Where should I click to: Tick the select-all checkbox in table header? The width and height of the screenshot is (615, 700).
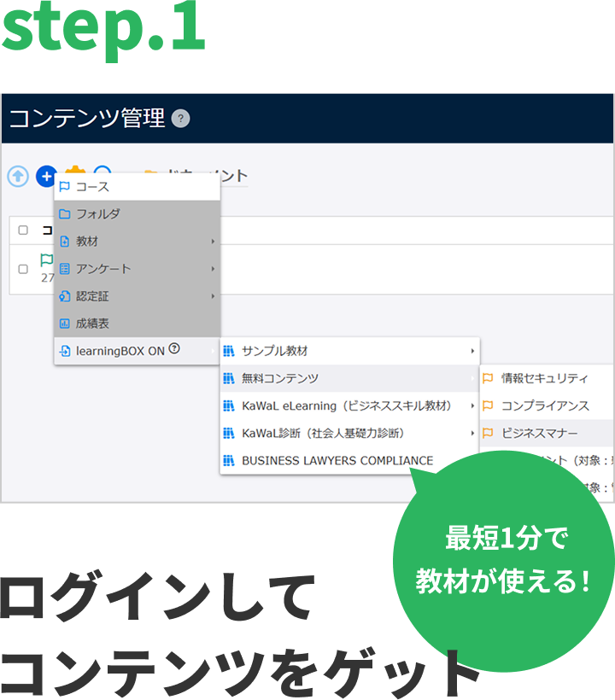[23, 230]
